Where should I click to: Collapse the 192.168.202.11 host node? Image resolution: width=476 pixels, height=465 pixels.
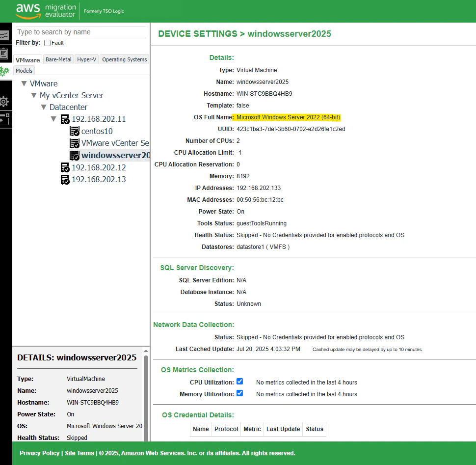pos(53,119)
